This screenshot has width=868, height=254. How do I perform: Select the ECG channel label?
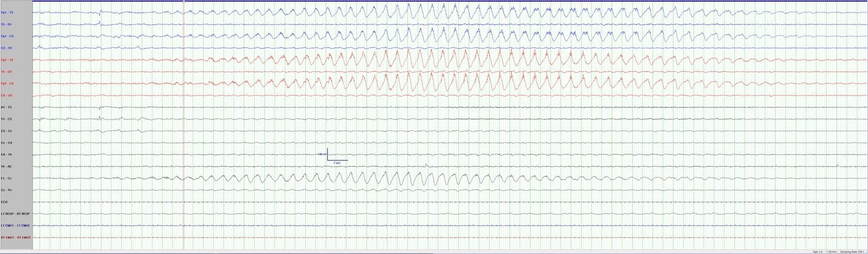(4, 202)
